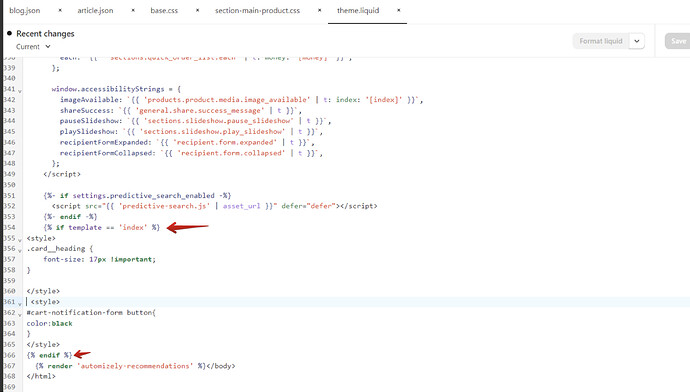
Task: Click the '{% endif %}' at line 366
Action: pyautogui.click(x=49, y=355)
